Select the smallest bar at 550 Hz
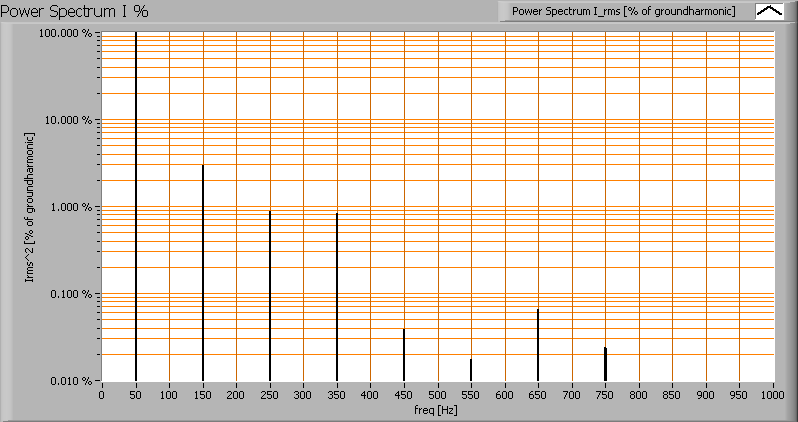The height and width of the screenshot is (422, 798). pos(471,369)
